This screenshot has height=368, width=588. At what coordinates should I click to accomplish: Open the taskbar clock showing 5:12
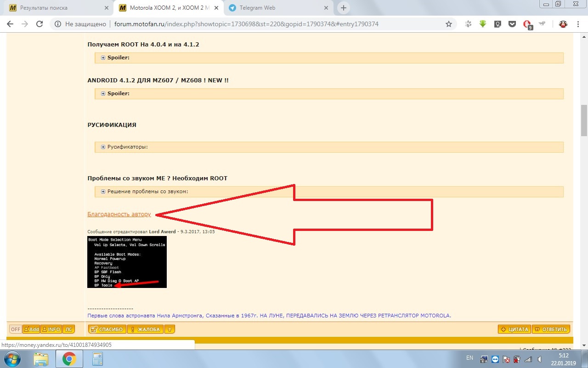pyautogui.click(x=563, y=359)
